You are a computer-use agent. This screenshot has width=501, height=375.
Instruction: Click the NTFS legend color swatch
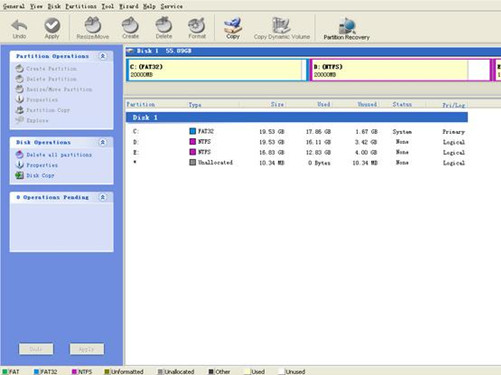coord(74,371)
